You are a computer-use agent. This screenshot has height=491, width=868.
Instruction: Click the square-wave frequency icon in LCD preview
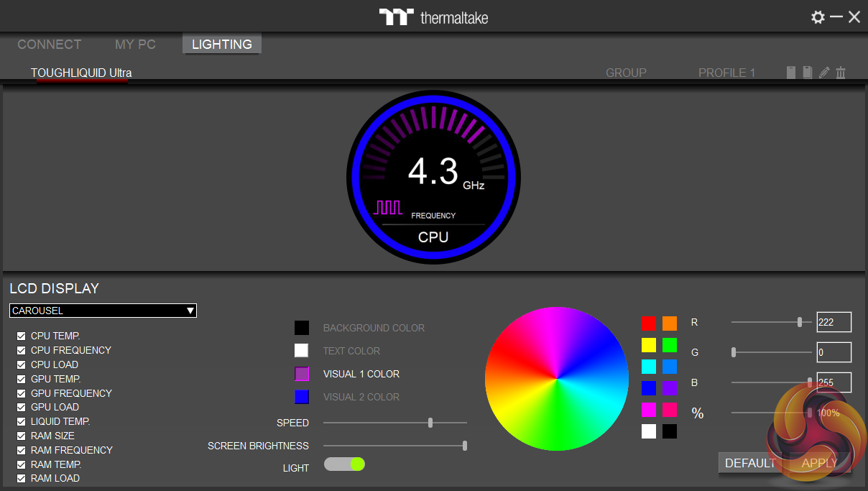pyautogui.click(x=389, y=208)
